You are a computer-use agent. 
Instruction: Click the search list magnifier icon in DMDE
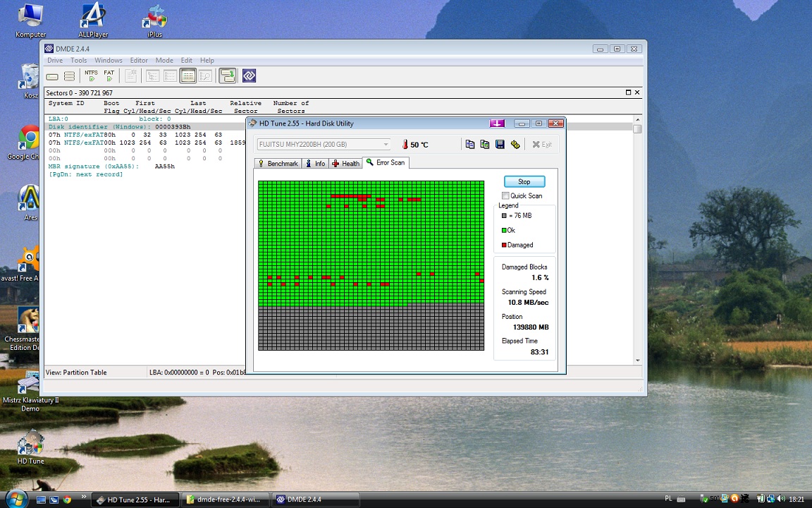point(205,76)
